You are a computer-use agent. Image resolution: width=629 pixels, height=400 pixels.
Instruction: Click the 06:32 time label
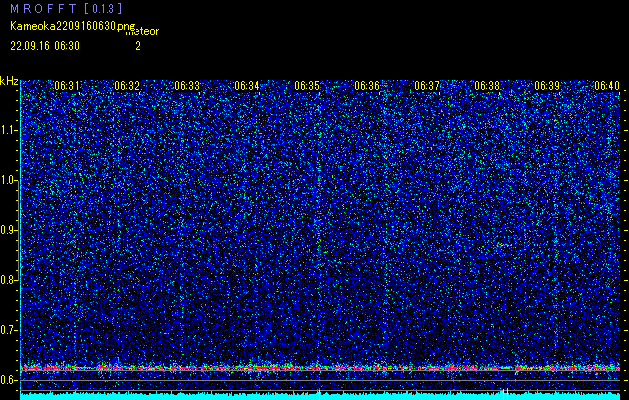[x=126, y=85]
